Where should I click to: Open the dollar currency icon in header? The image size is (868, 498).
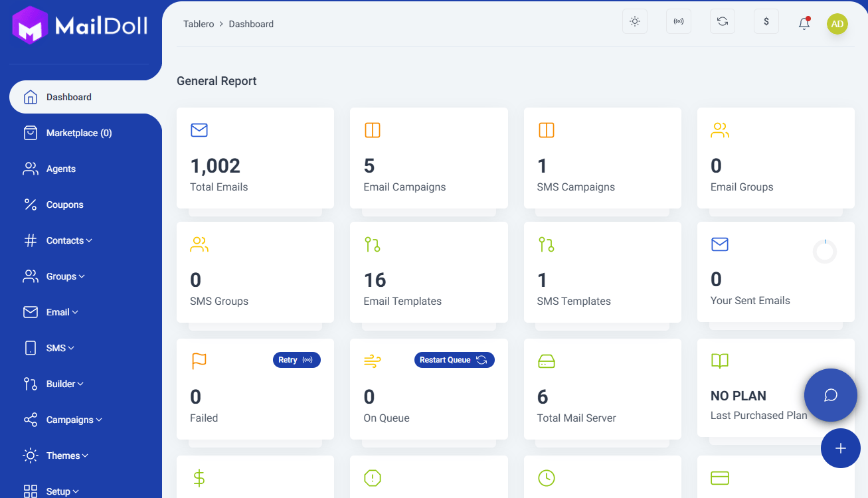click(766, 21)
